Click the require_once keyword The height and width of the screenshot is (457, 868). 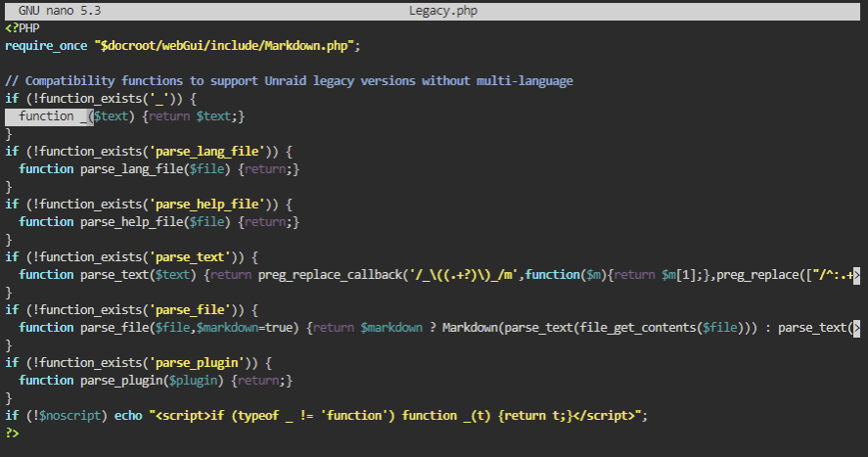[x=46, y=46]
